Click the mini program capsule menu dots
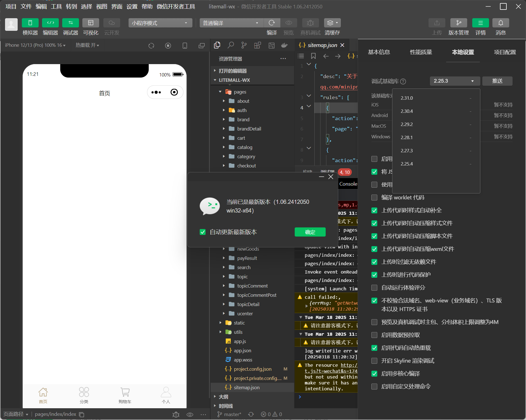 [156, 92]
